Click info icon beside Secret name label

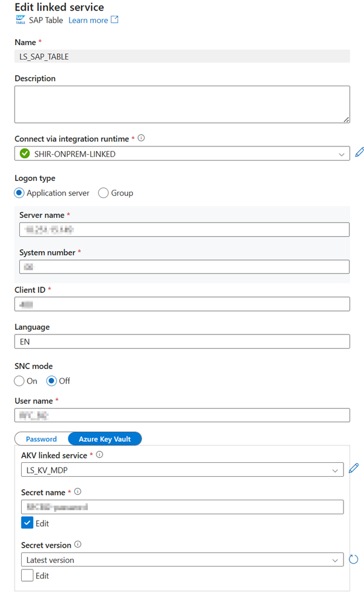78,492
